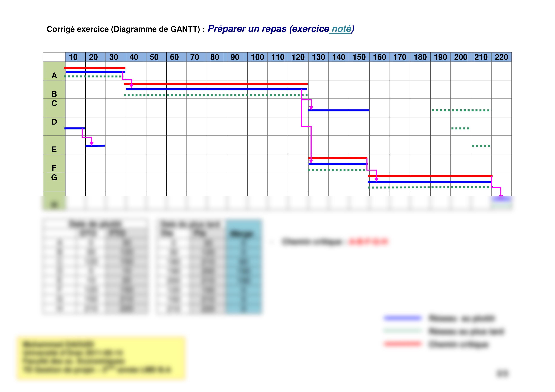Click the column header 220

(502, 57)
